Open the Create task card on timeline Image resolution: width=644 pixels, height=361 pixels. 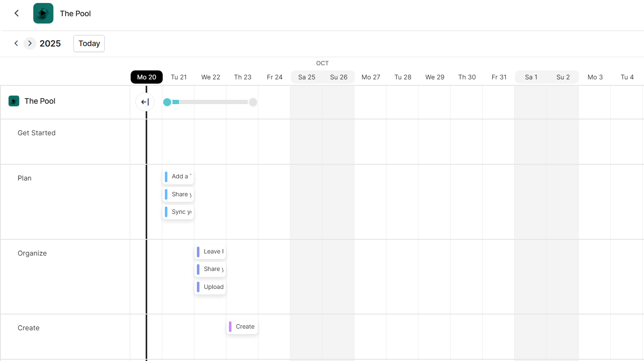pyautogui.click(x=243, y=327)
